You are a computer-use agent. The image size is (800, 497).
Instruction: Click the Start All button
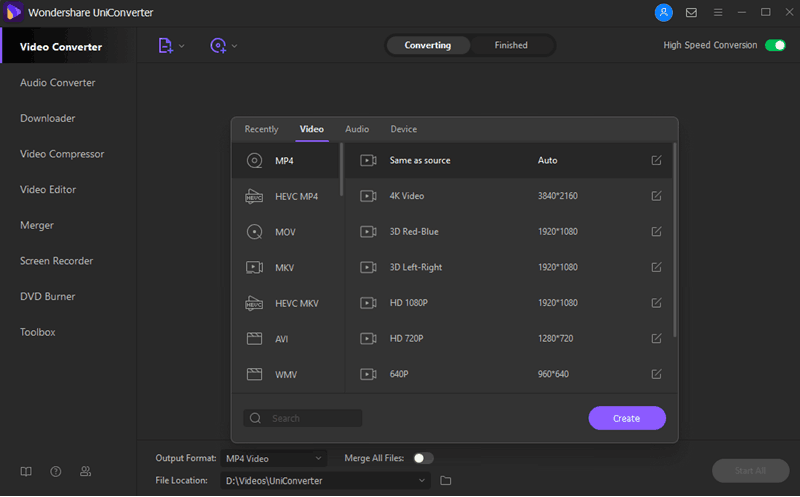[x=750, y=470]
